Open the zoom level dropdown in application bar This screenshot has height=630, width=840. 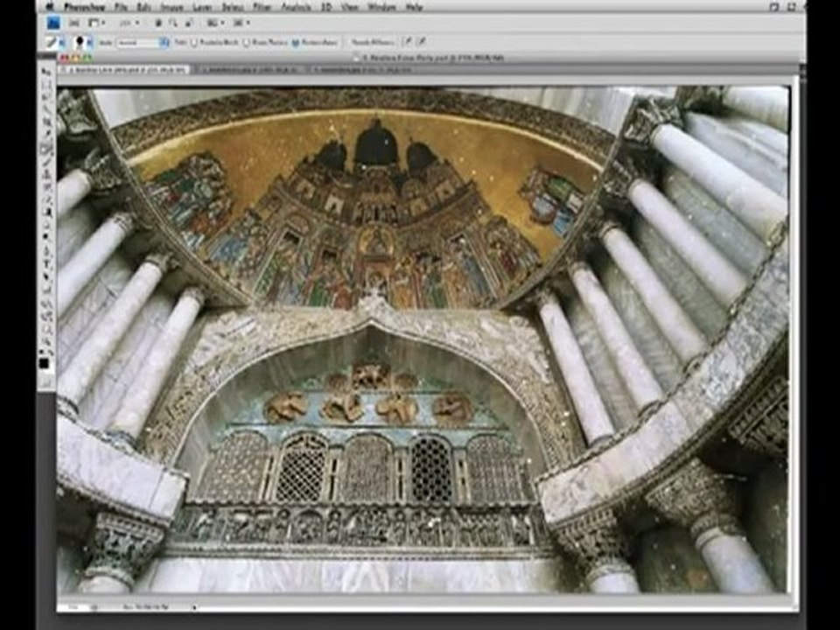[129, 23]
